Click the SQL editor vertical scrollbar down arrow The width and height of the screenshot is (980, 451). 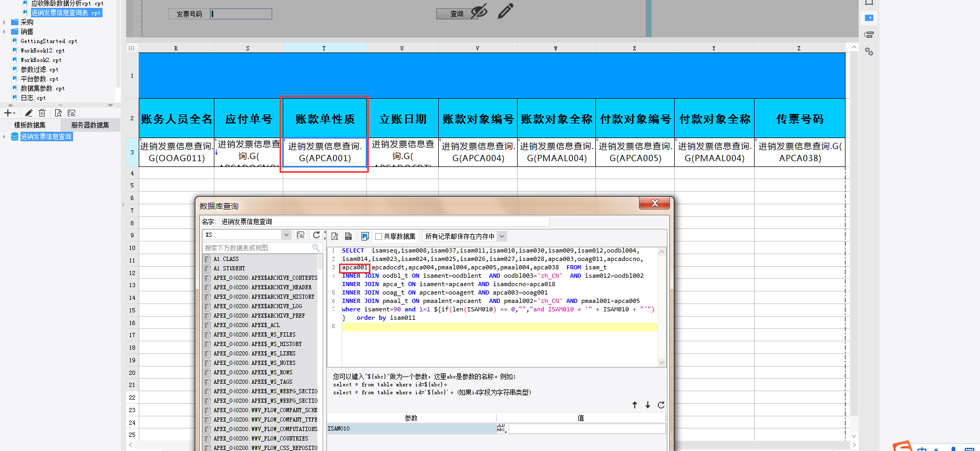point(662,362)
